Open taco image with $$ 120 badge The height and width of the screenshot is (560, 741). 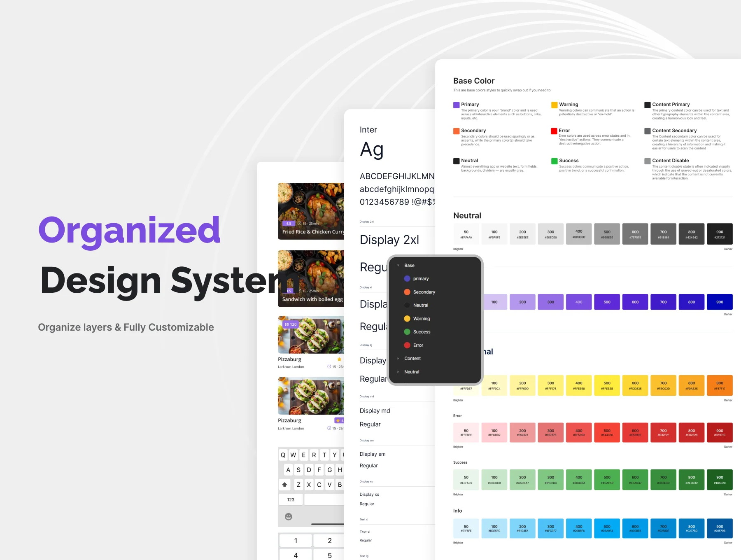[x=311, y=335]
